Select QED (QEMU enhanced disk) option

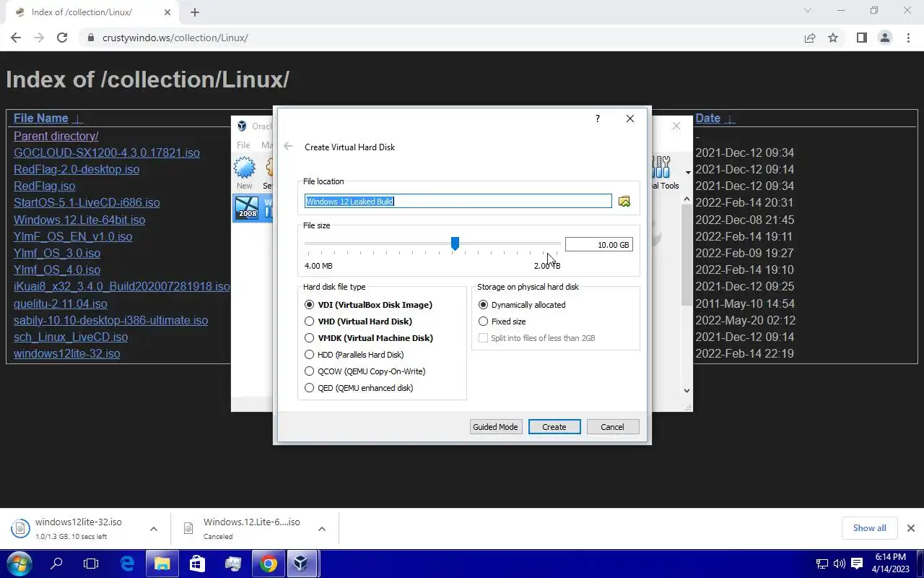point(359,388)
